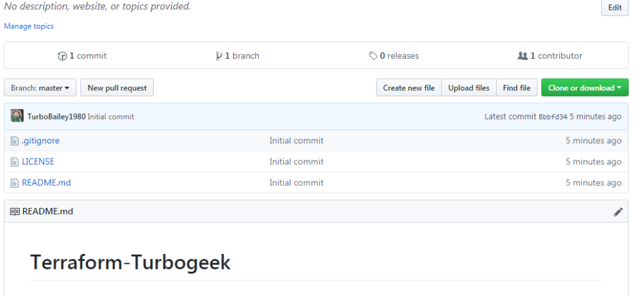Click the branch fork icon
This screenshot has width=644, height=296.
pyautogui.click(x=219, y=56)
